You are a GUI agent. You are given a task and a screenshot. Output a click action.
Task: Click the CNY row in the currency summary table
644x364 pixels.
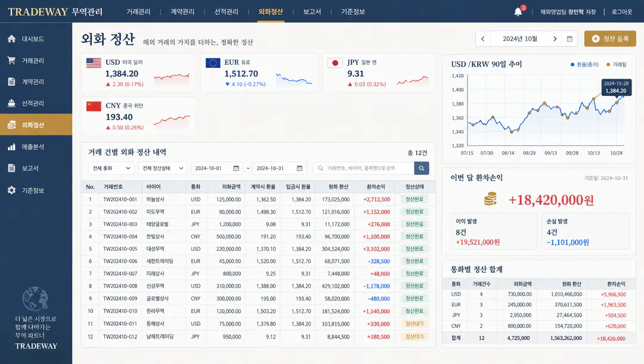pos(539,326)
